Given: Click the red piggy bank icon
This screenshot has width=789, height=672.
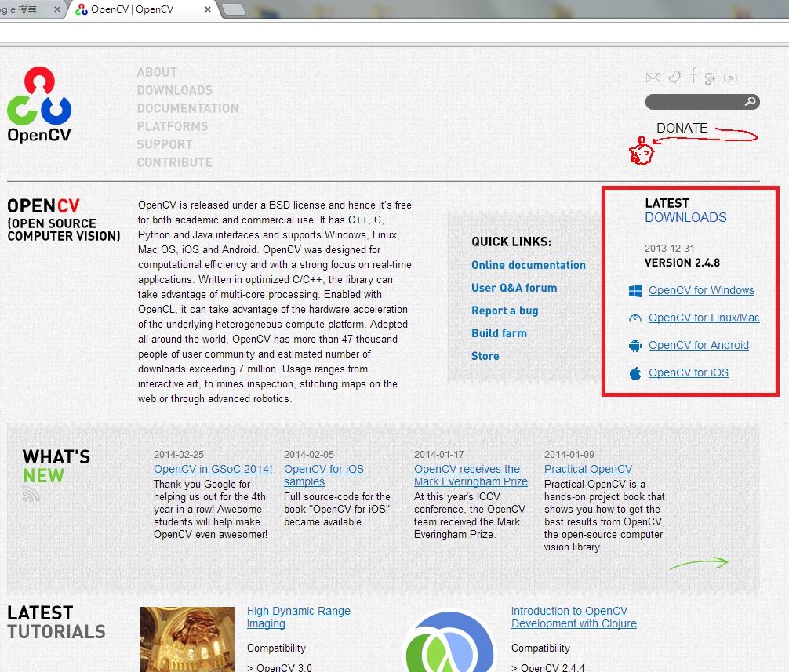Looking at the screenshot, I should (641, 151).
